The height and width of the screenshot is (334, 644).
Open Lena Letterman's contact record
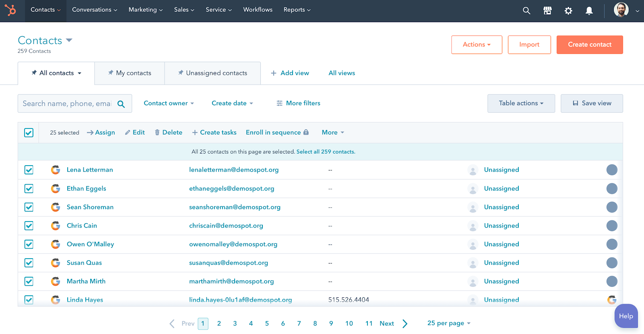(90, 170)
